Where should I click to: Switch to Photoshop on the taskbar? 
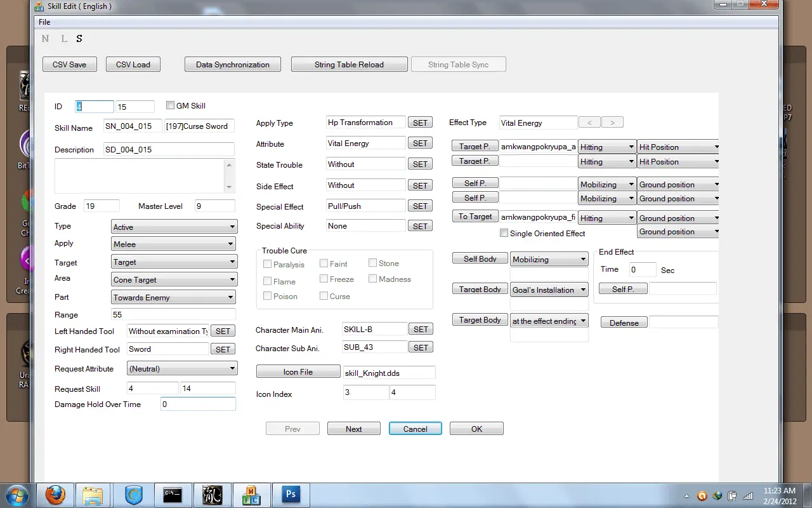tap(291, 495)
